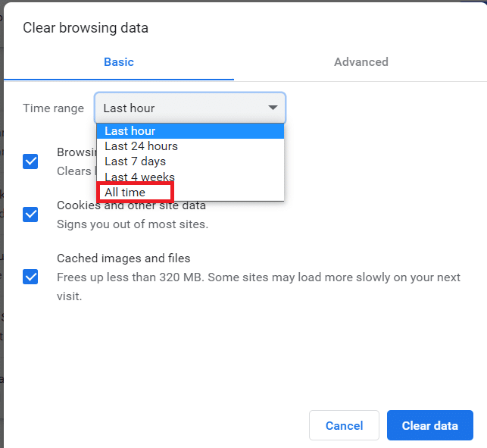Switch to the Advanced tab
The image size is (487, 448).
361,62
